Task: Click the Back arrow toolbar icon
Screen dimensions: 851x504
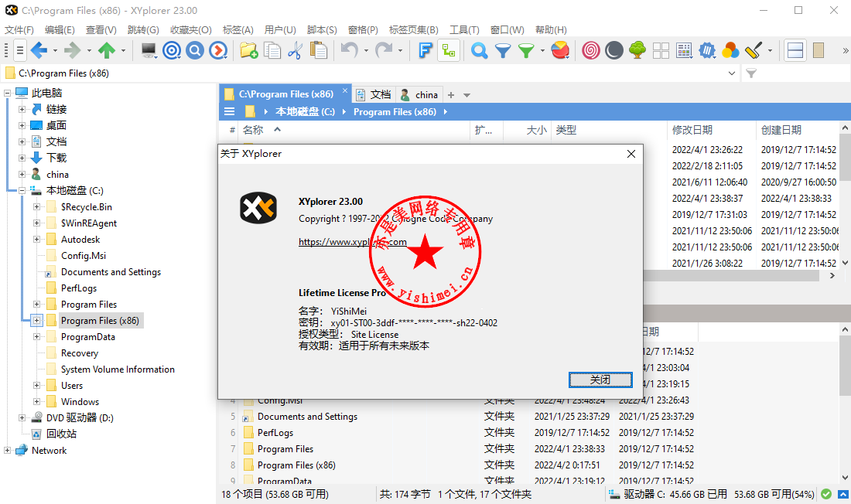Action: [x=39, y=51]
